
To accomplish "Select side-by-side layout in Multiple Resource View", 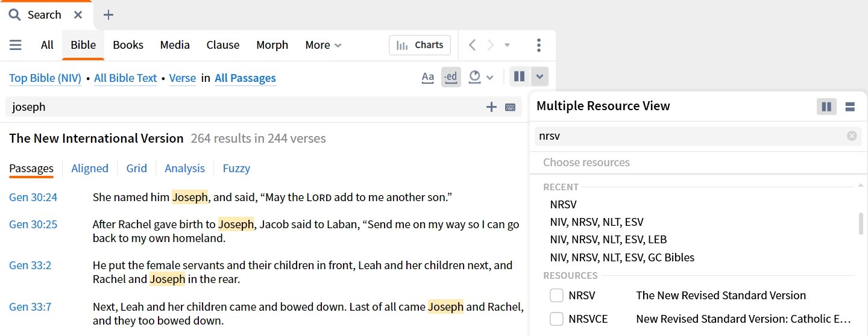I will pos(826,107).
